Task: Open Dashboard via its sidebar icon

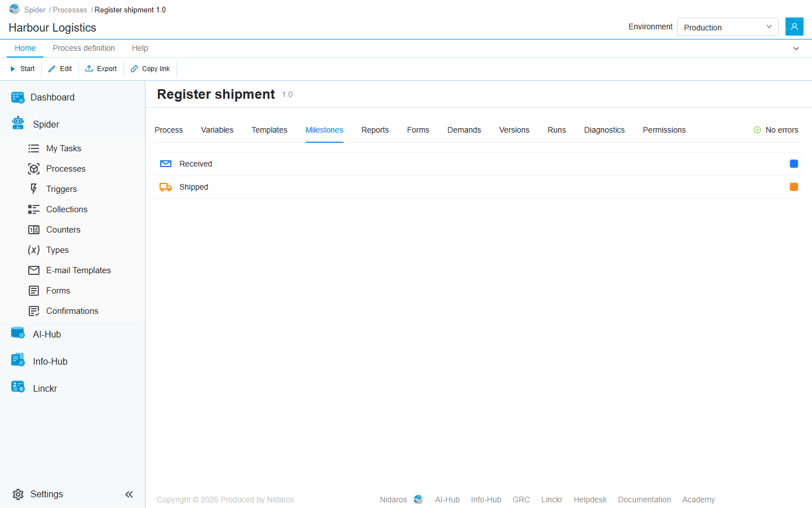Action: click(x=18, y=97)
